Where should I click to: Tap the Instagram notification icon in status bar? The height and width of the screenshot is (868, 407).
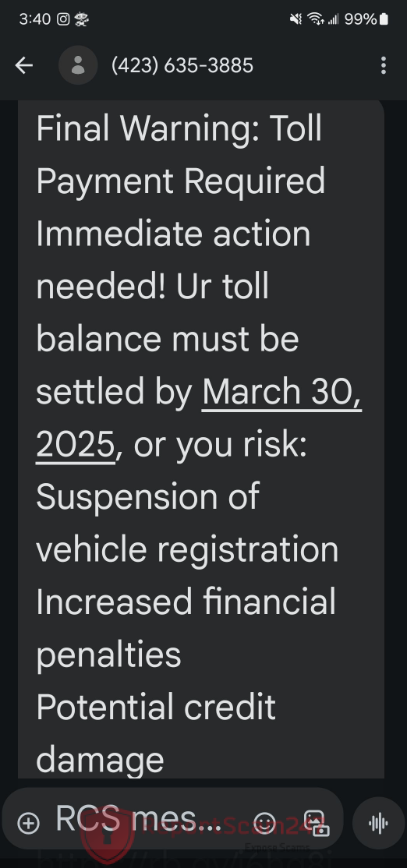pos(64,19)
